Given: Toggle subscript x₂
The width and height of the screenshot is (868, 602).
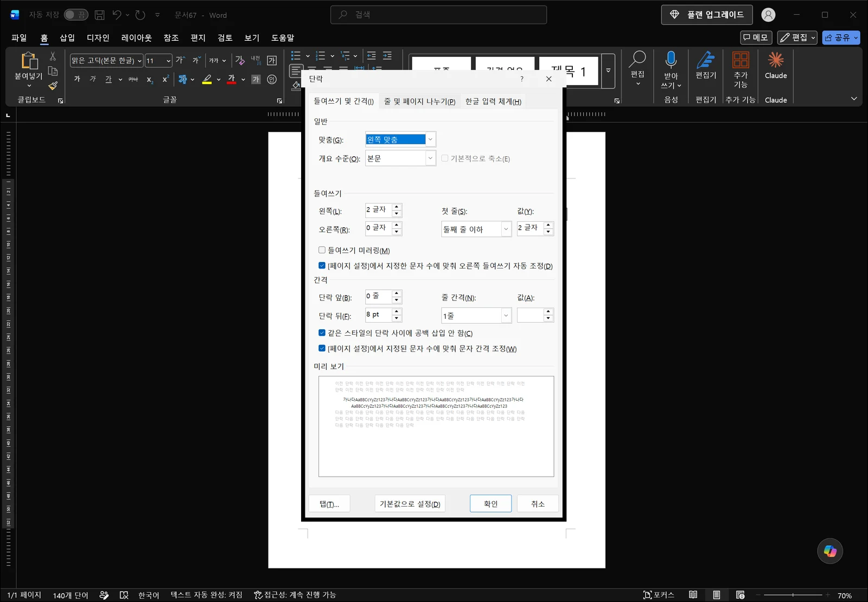Looking at the screenshot, I should pyautogui.click(x=150, y=80).
